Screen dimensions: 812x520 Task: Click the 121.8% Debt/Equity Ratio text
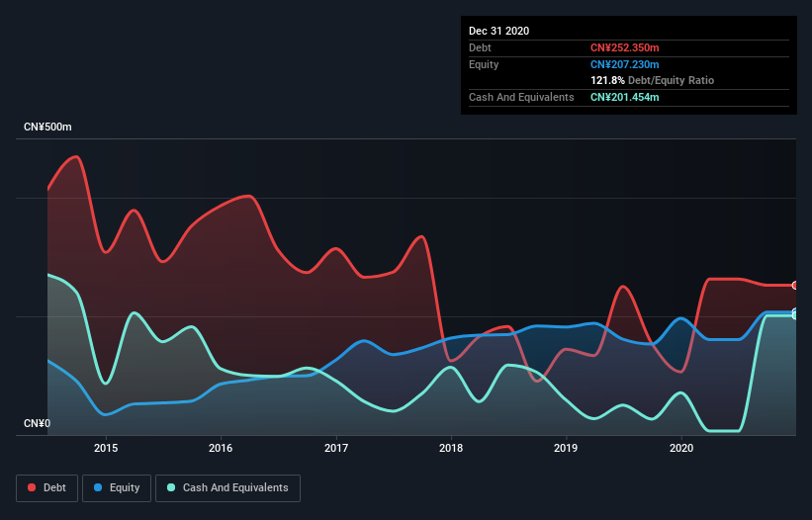(652, 81)
